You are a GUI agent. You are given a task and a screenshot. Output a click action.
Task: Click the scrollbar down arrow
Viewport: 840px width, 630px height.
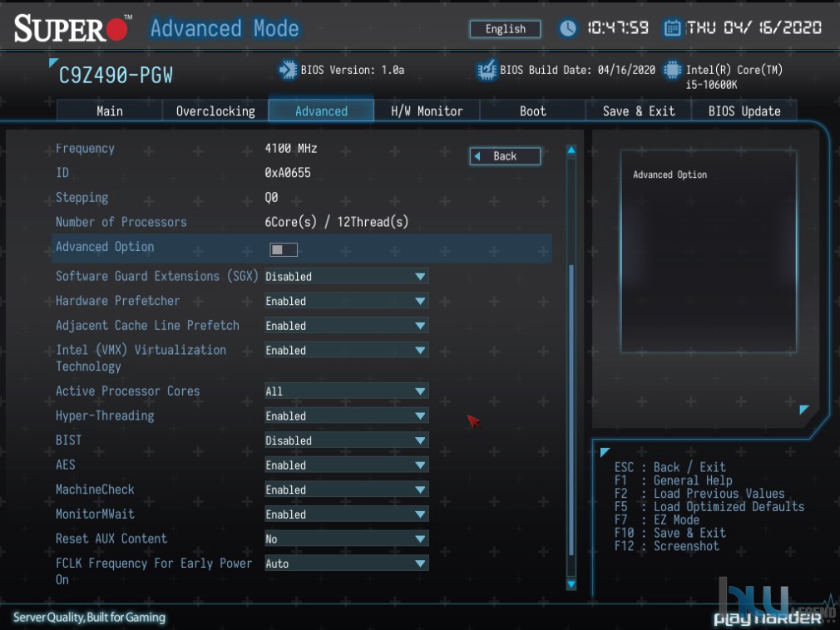click(x=571, y=584)
